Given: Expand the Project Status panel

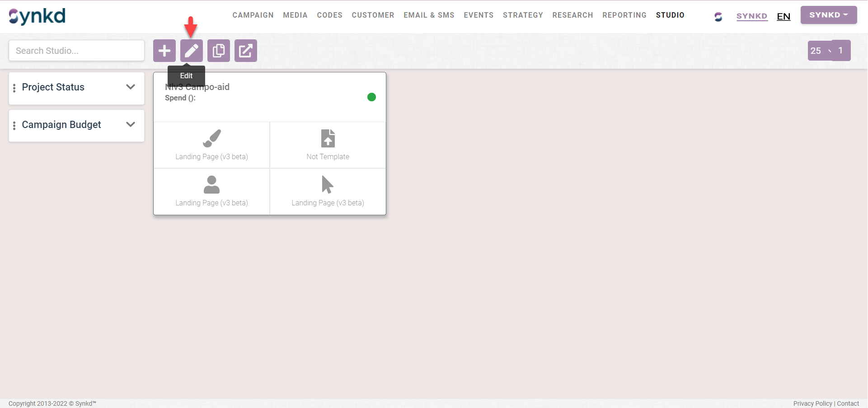Looking at the screenshot, I should [x=131, y=87].
